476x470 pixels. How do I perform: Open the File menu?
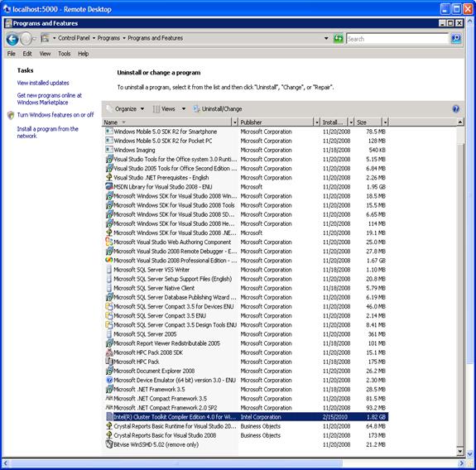[x=12, y=54]
